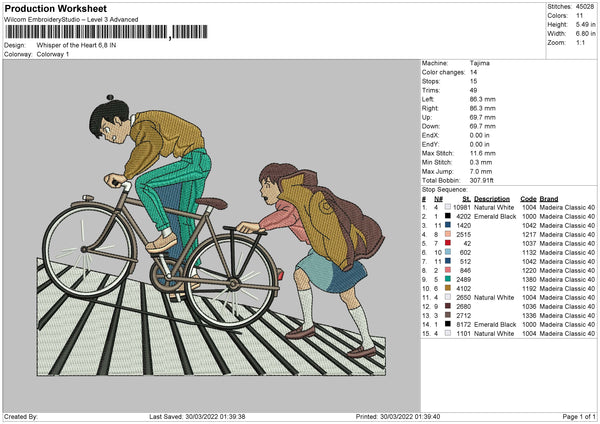This screenshot has width=600, height=424.
Task: Select 'Printed: 30/03/2022 01:39:40' footer text
Action: tap(398, 416)
